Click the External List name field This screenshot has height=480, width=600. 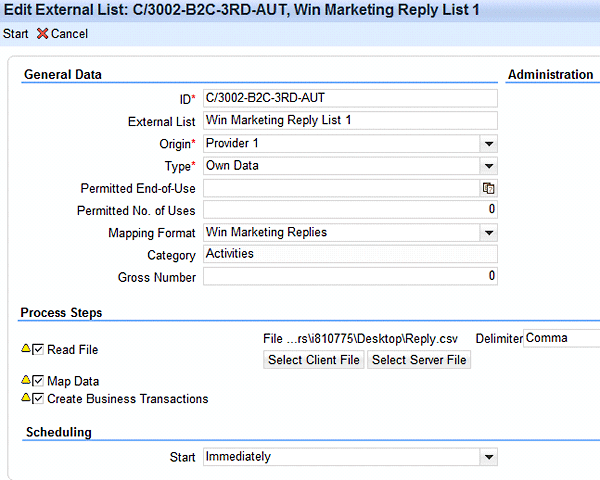click(x=349, y=120)
